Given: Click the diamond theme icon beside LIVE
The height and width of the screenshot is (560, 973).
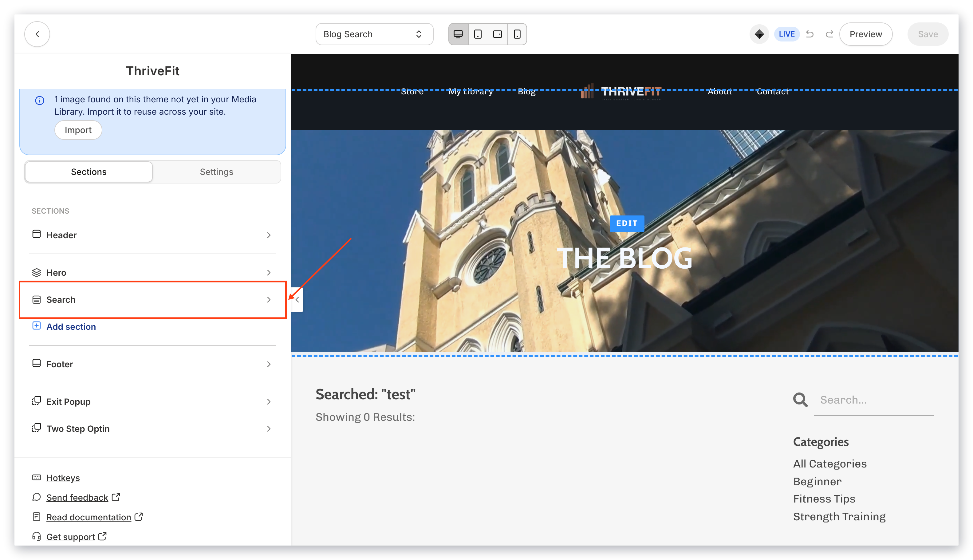Looking at the screenshot, I should coord(759,34).
